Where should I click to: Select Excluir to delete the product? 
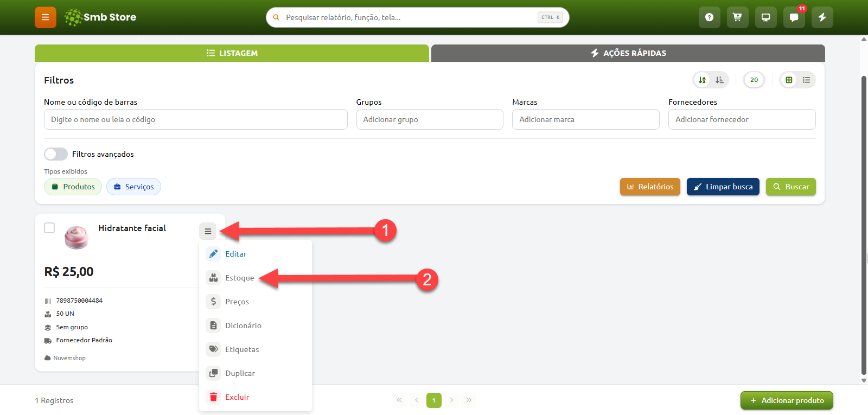[x=256, y=397]
